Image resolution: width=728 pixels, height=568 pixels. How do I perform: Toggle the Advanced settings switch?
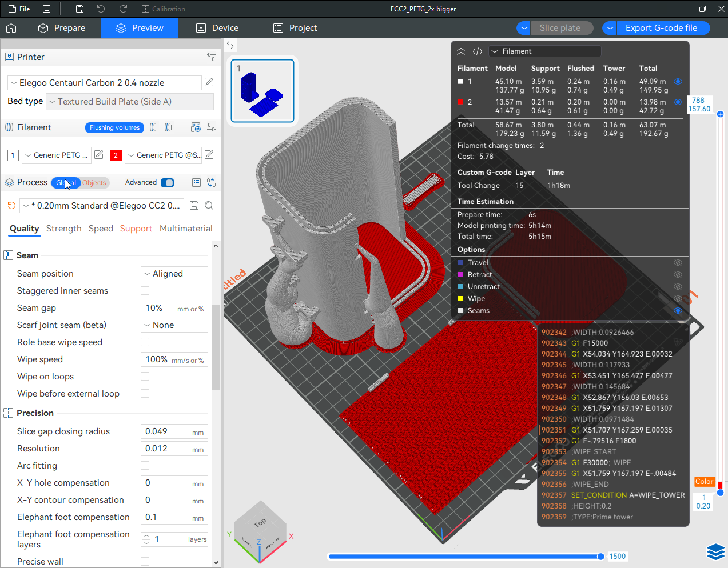click(167, 183)
